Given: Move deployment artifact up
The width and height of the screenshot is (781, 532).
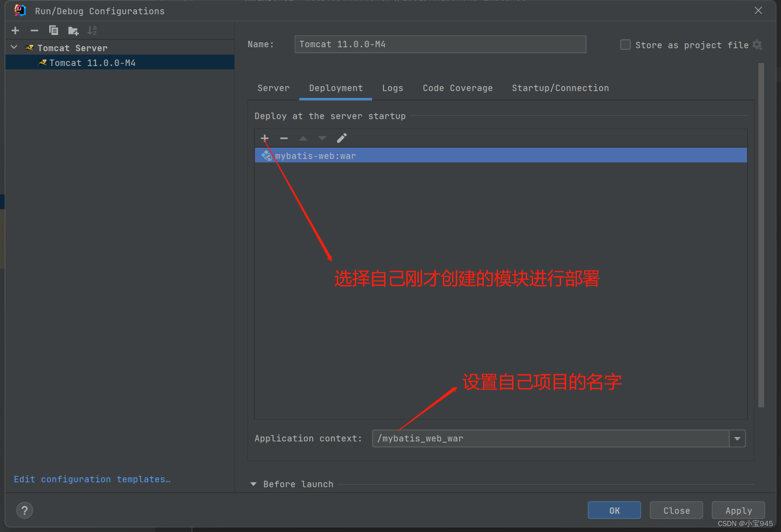Looking at the screenshot, I should tap(303, 138).
